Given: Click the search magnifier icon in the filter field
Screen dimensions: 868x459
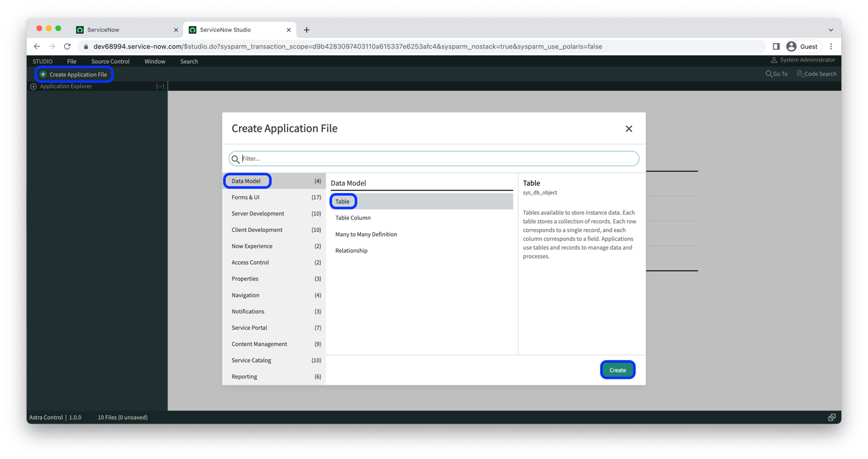Looking at the screenshot, I should click(236, 159).
